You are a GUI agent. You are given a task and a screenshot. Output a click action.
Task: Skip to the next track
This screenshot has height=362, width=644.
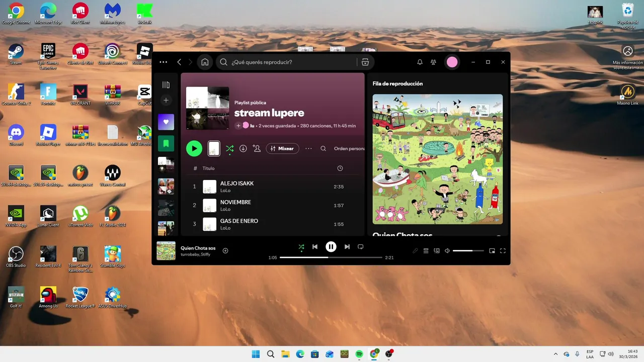click(x=347, y=247)
